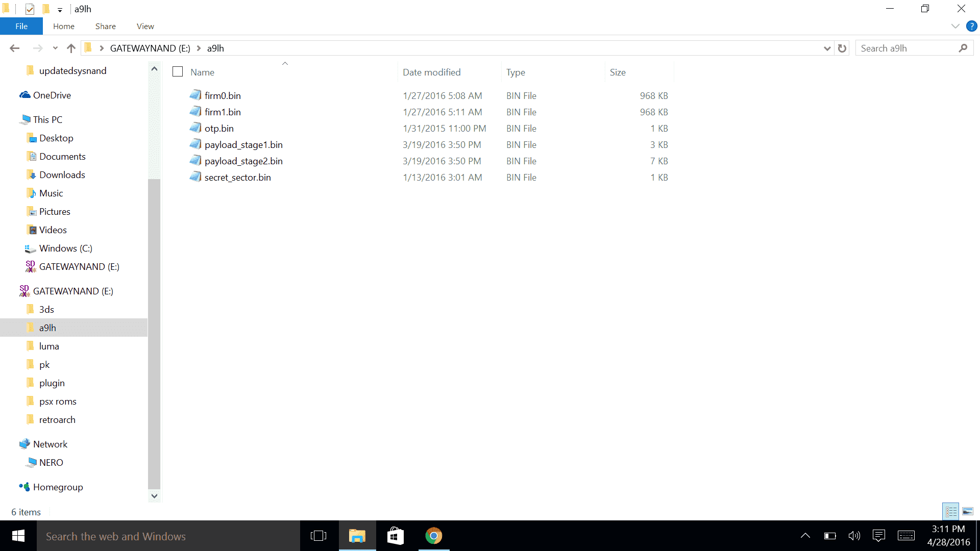Switch to Details view layout icon
Viewport: 980px width, 551px height.
tap(951, 511)
